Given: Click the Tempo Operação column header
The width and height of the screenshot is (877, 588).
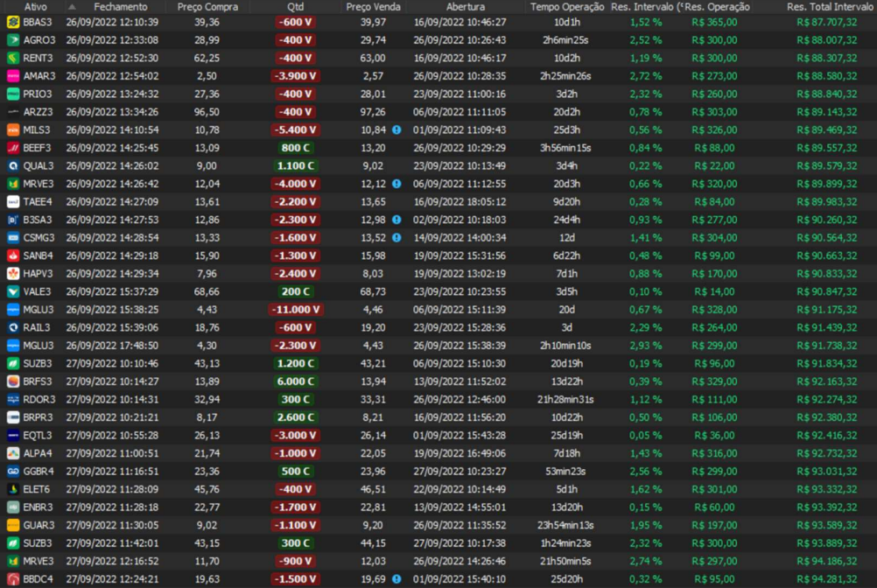Looking at the screenshot, I should point(566,6).
